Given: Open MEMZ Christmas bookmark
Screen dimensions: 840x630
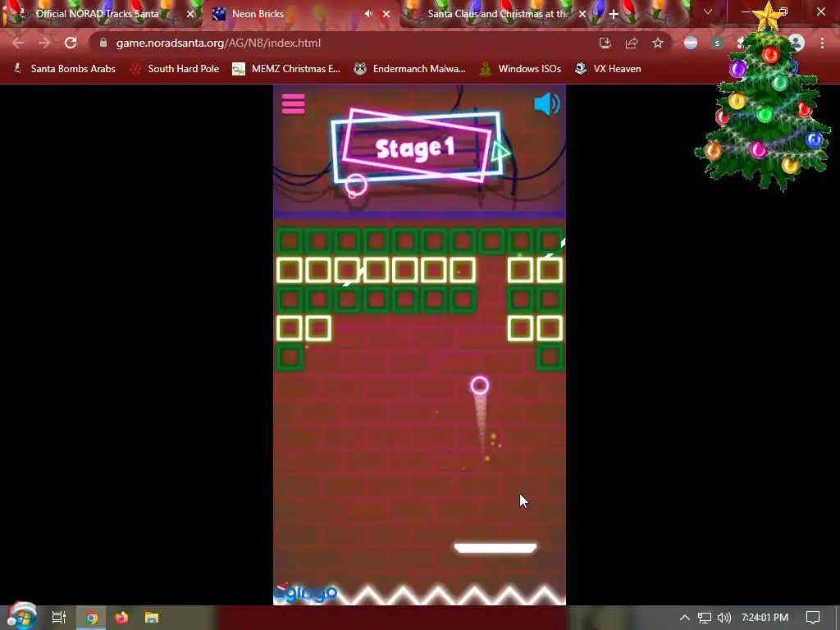Looking at the screenshot, I should 286,69.
